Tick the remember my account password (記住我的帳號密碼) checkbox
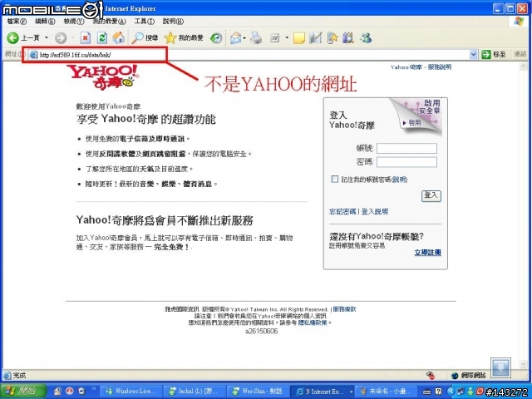The height and width of the screenshot is (399, 532). click(334, 179)
